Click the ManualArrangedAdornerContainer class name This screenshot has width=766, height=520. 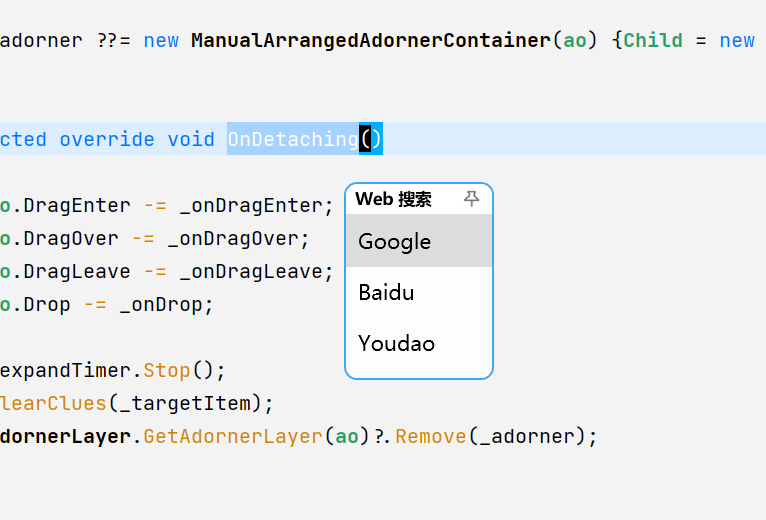[x=371, y=40]
